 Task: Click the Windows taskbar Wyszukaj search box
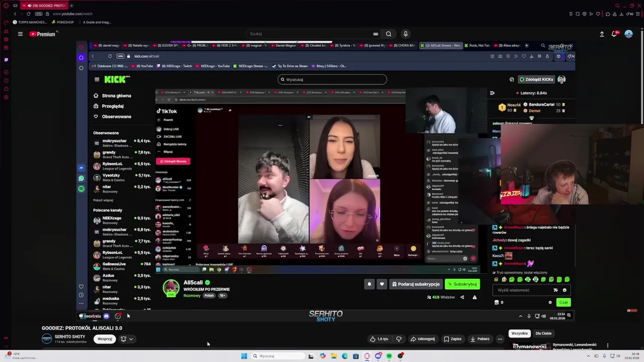(278, 356)
